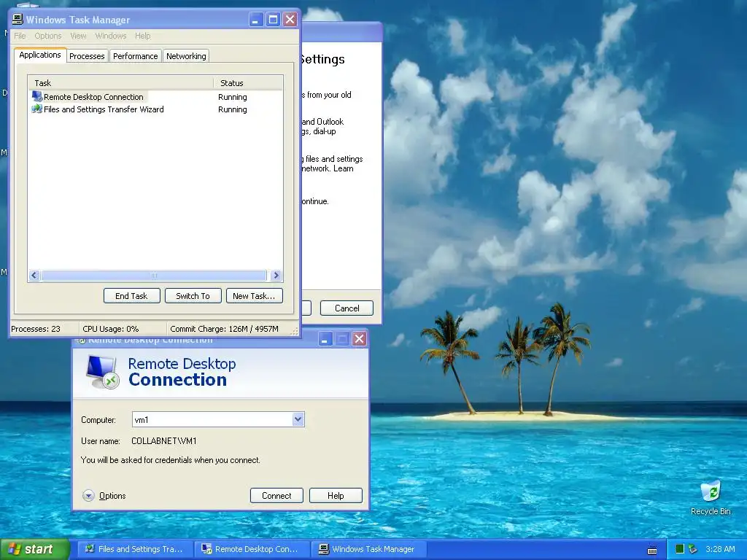Minimize the Remote Desktop Connection window
Image resolution: width=747 pixels, height=560 pixels.
(x=325, y=338)
